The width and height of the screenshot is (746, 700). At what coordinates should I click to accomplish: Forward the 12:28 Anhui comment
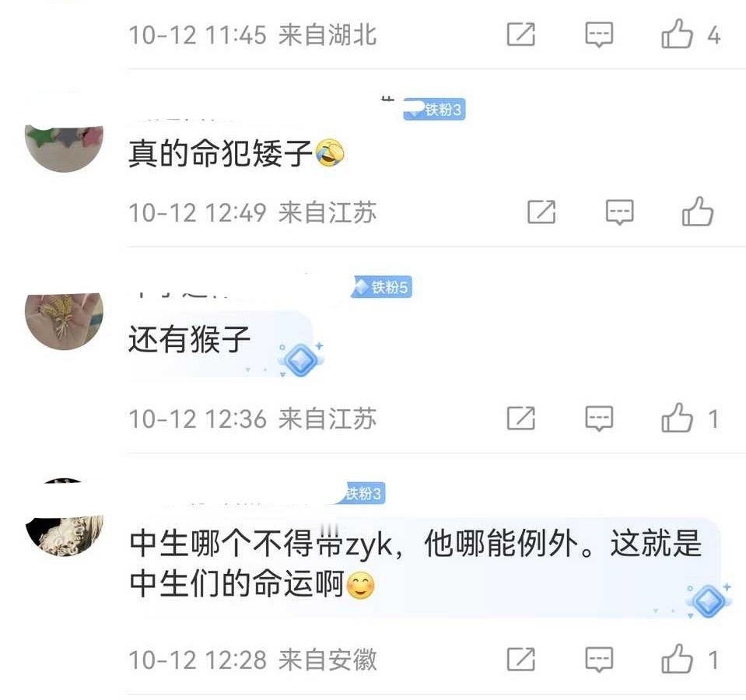point(521,659)
